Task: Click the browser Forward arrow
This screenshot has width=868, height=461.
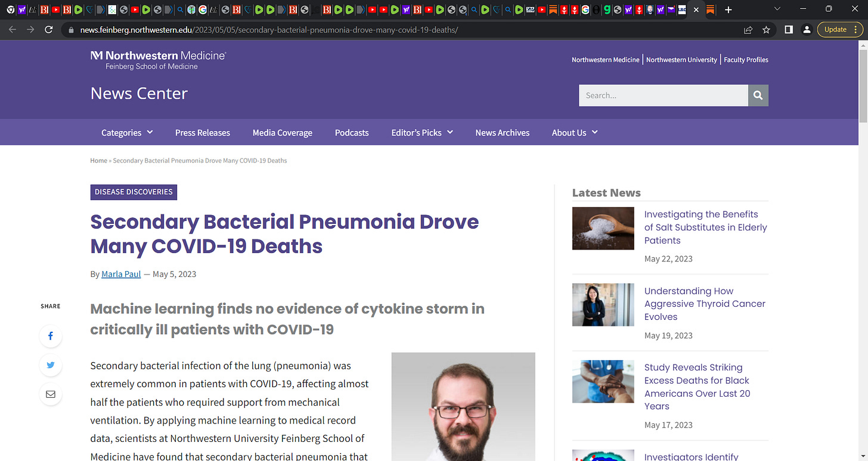Action: [x=30, y=30]
